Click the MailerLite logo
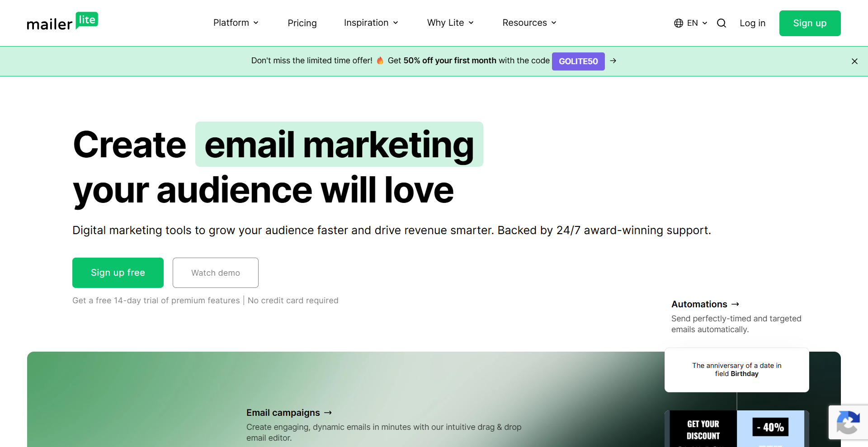 click(x=62, y=22)
